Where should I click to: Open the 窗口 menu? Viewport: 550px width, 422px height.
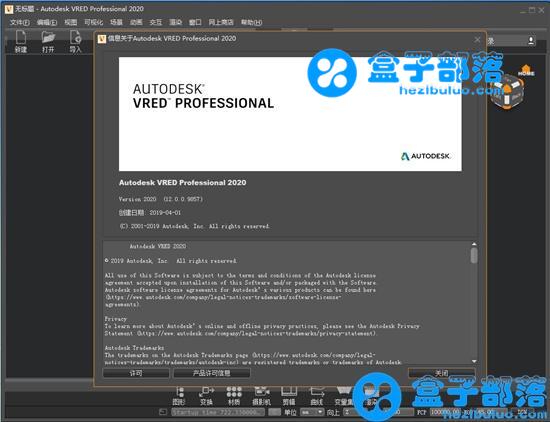[195, 22]
